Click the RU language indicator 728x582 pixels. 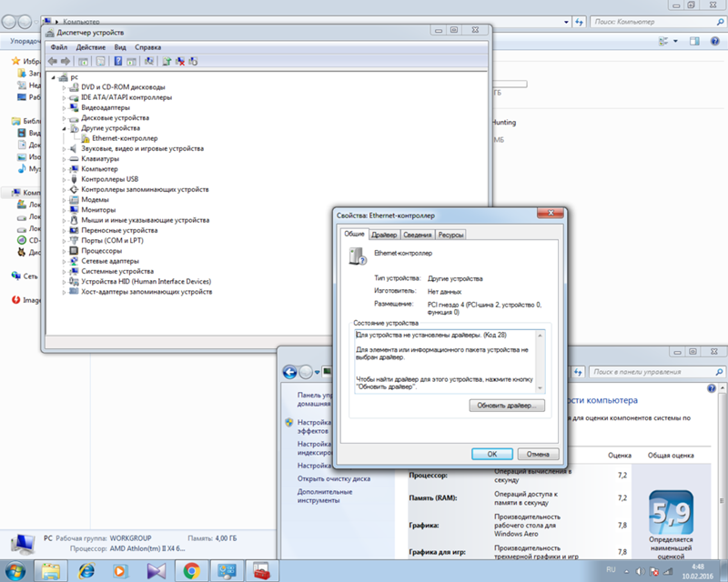(611, 569)
